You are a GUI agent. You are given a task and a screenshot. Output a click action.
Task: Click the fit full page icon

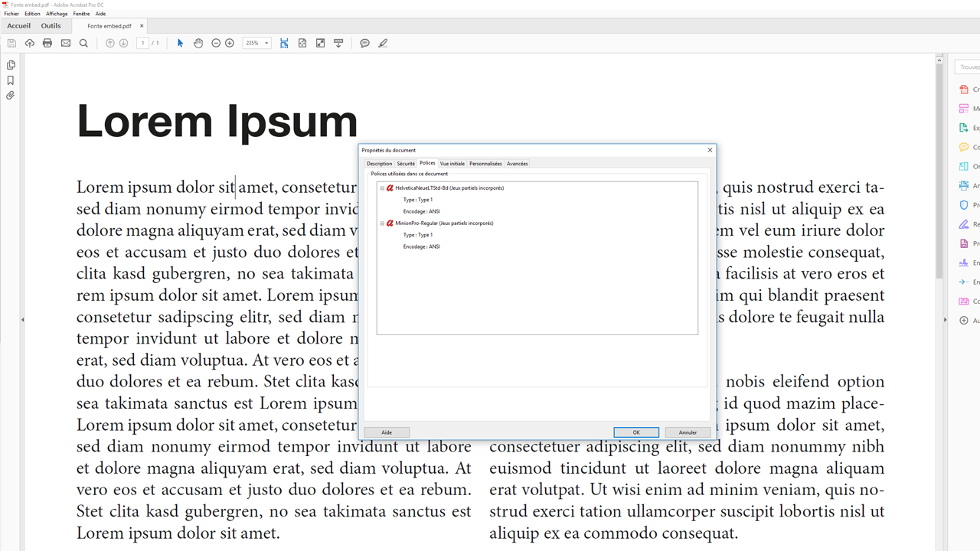302,44
